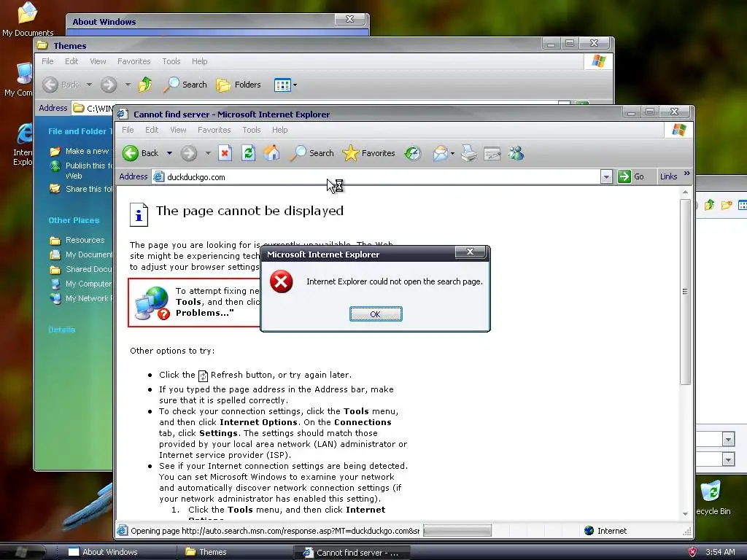
Task: Open the Help menu in Internet Explorer
Action: 279,130
